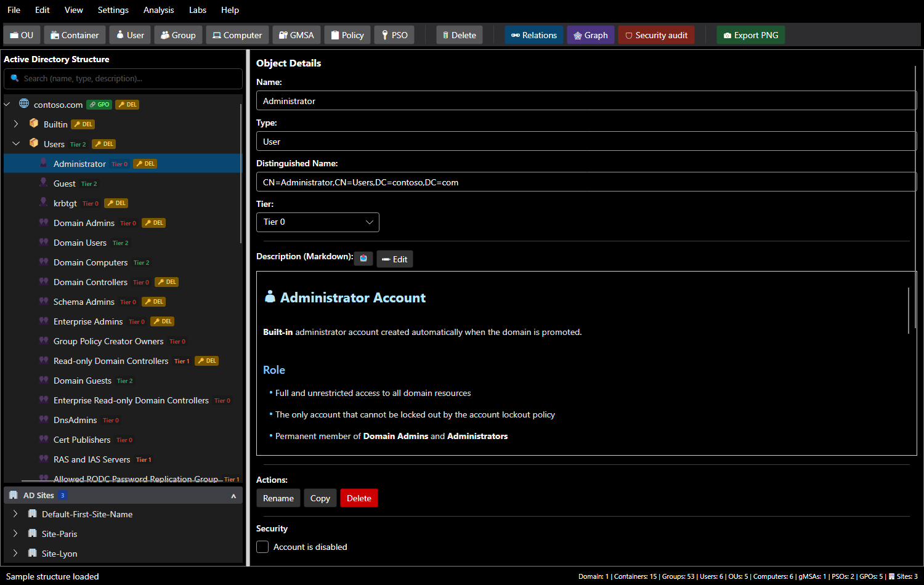
Task: Click the Name input field
Action: coord(586,100)
